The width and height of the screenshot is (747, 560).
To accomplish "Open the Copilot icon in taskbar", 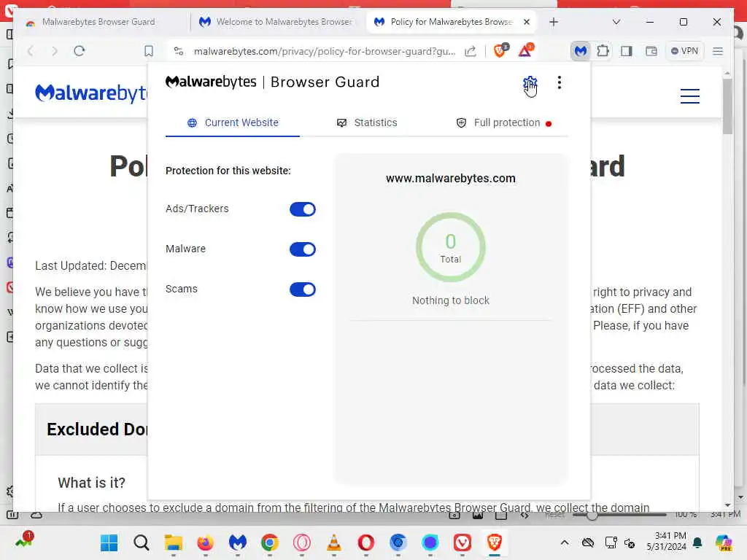I will tap(724, 542).
